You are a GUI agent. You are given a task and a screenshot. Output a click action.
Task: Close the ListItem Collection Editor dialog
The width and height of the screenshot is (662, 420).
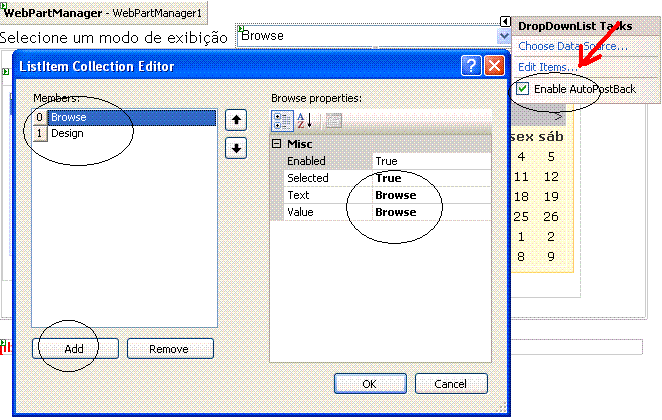tap(494, 66)
